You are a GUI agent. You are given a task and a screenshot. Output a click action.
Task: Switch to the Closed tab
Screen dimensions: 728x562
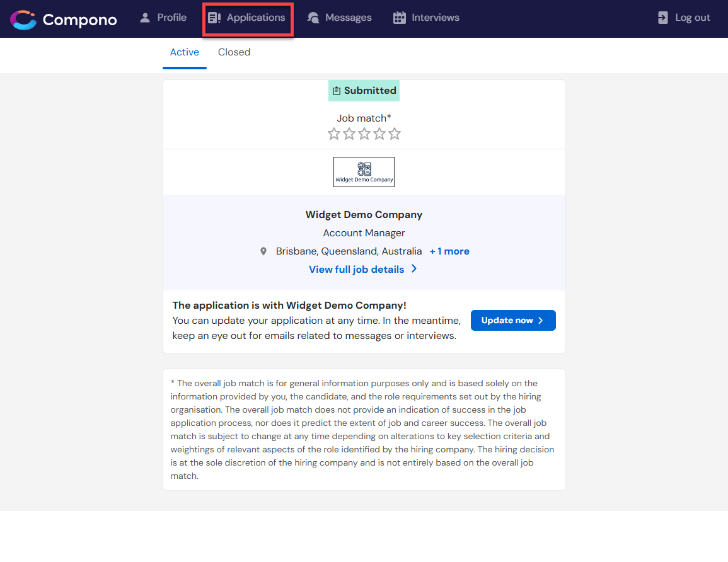(234, 52)
